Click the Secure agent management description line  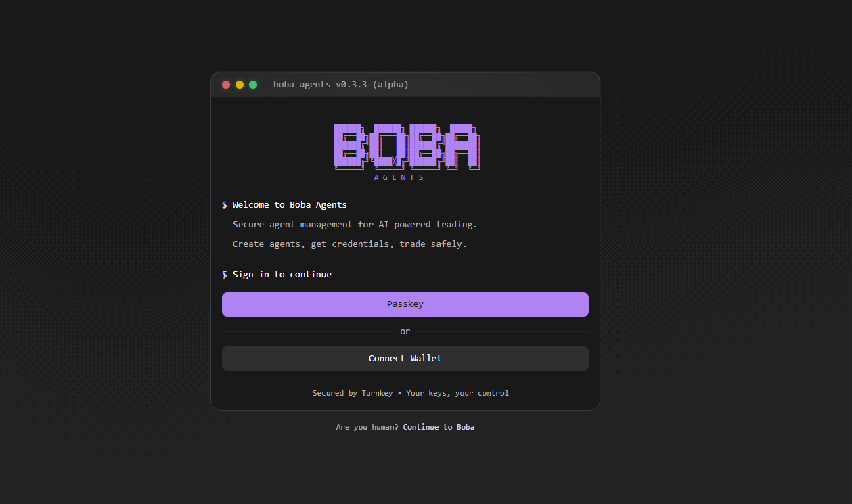coord(355,225)
